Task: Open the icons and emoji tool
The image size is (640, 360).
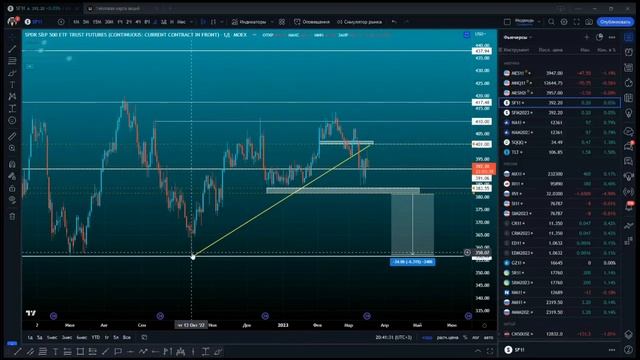Action: pos(12,120)
